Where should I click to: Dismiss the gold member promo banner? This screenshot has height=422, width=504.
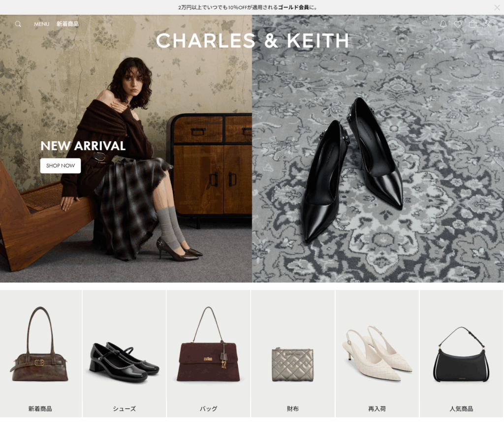497,7
